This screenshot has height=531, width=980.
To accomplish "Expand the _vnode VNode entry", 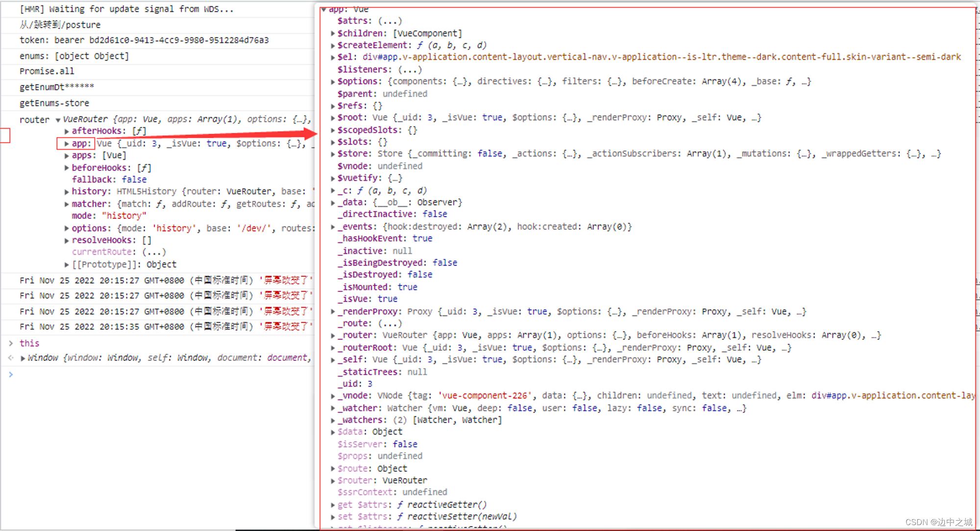I will tap(333, 396).
